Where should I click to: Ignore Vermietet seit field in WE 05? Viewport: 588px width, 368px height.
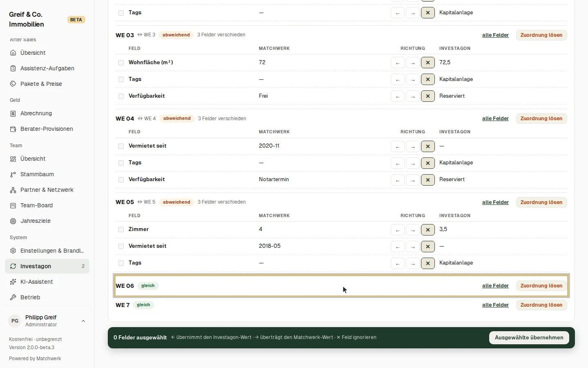click(x=428, y=247)
